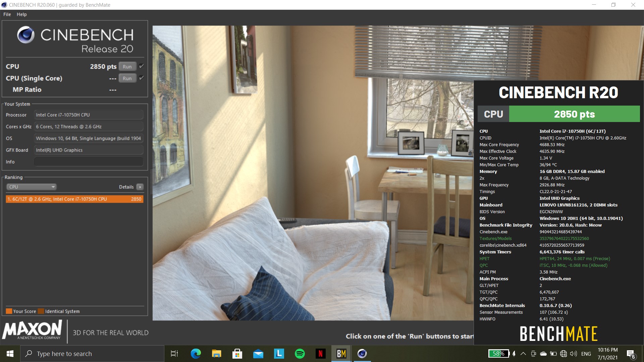Click the Min/Max Core Temp value 36/94 °C
This screenshot has height=362, width=644.
(x=548, y=165)
